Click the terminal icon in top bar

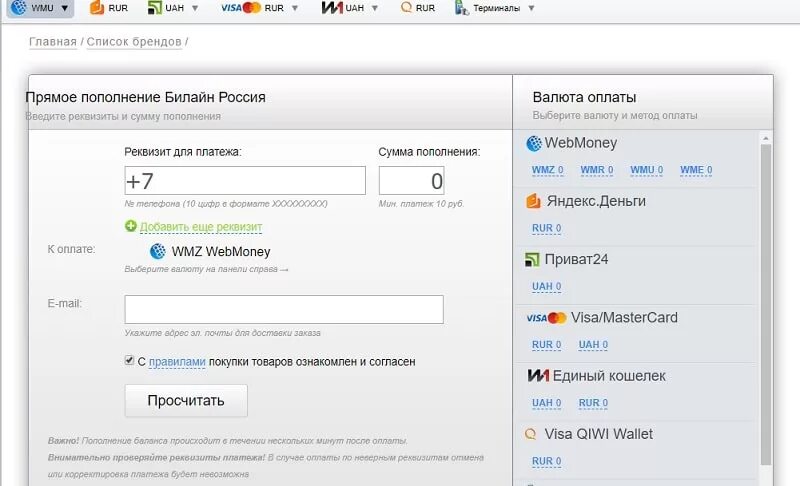click(461, 8)
